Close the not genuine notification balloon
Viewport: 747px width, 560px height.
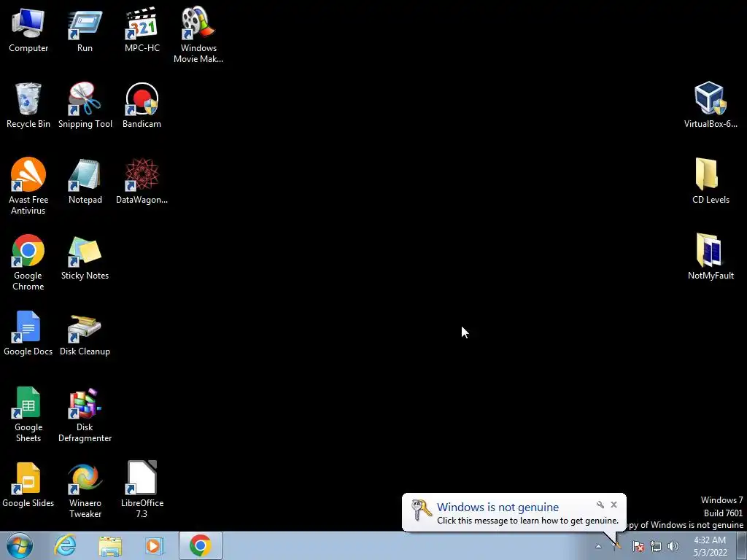point(614,505)
